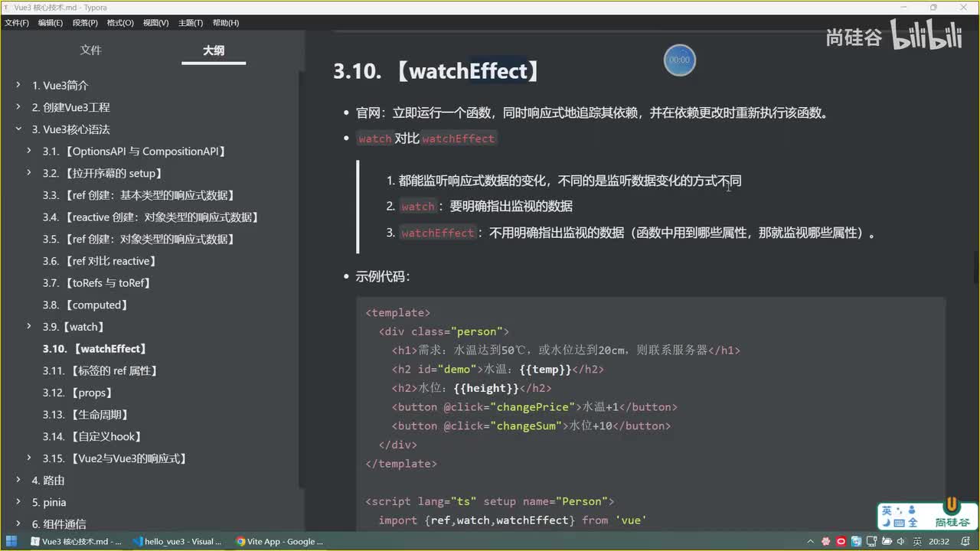Click the person icon on the IME bar
This screenshot has height=551, width=980.
click(911, 510)
